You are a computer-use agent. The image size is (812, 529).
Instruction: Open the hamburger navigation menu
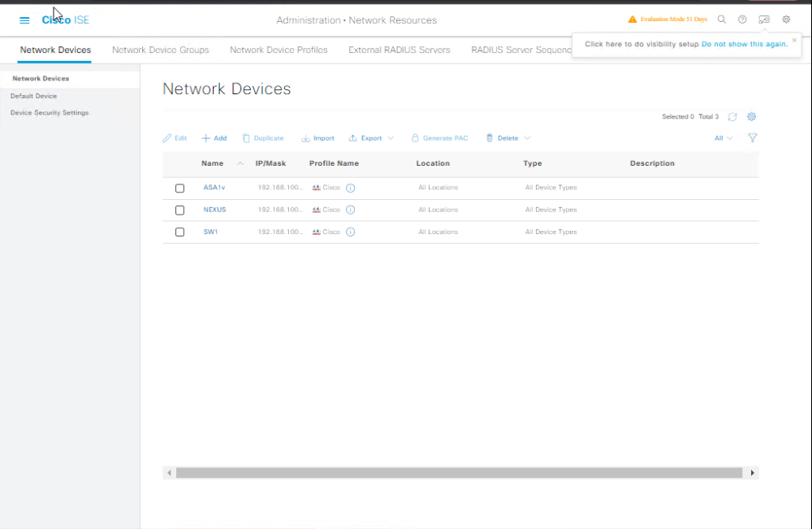[x=24, y=20]
